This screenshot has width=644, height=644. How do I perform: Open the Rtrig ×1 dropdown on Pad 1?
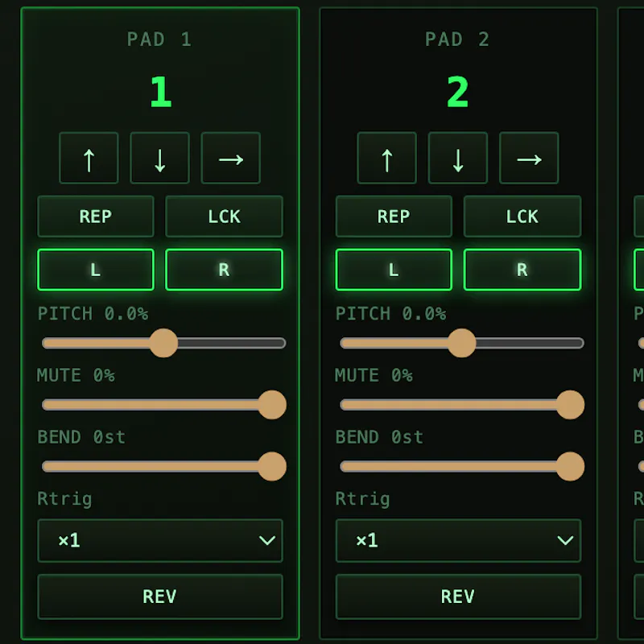tap(160, 540)
